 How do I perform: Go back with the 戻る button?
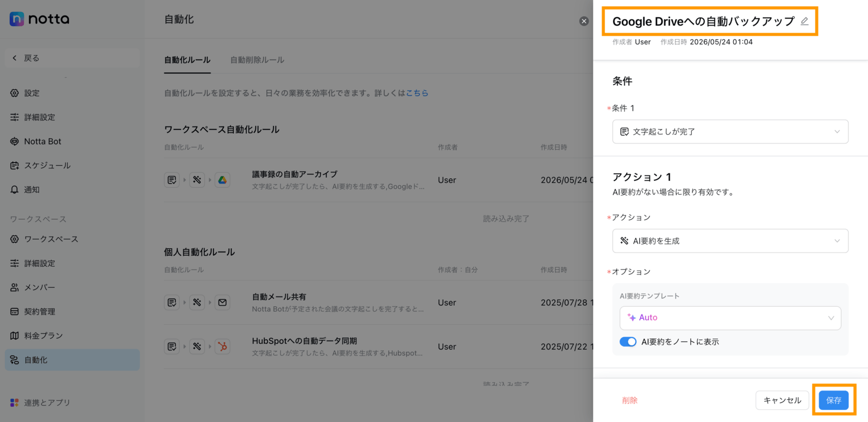pyautogui.click(x=72, y=58)
